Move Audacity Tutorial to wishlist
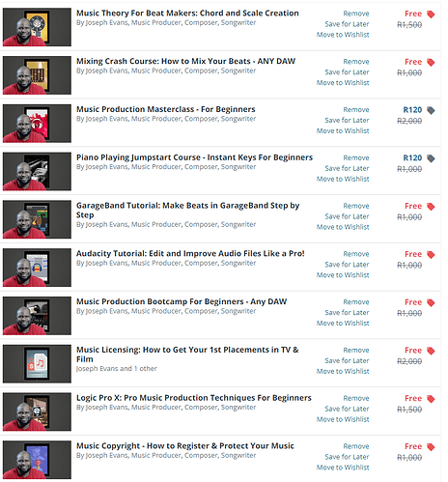This screenshot has height=482, width=448. pos(343,275)
